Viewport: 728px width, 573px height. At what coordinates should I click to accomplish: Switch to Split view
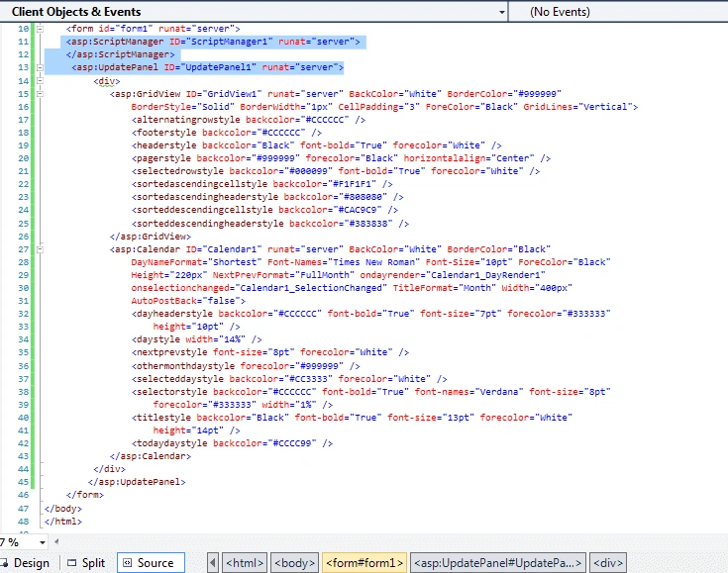pyautogui.click(x=86, y=563)
